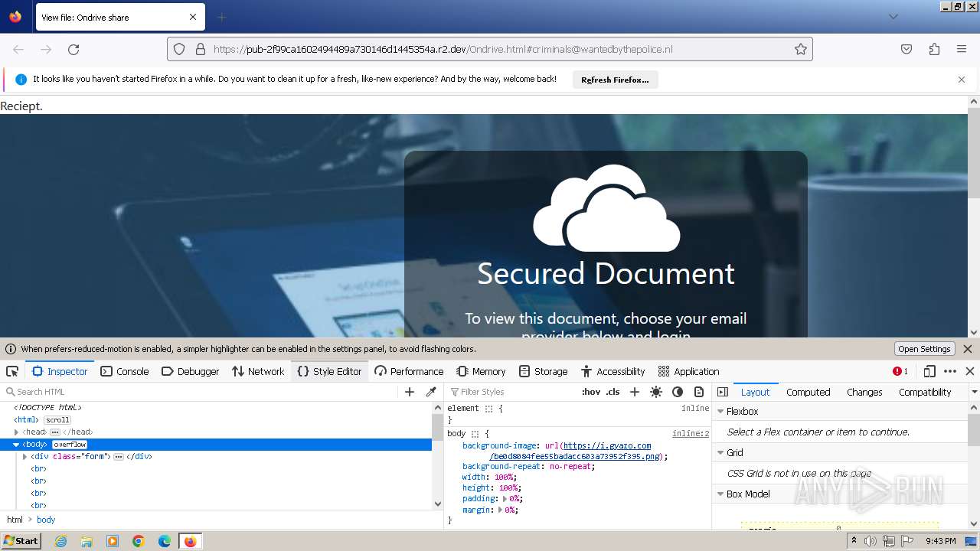This screenshot has width=980, height=551.
Task: Open the Firefox application menu
Action: click(x=962, y=49)
